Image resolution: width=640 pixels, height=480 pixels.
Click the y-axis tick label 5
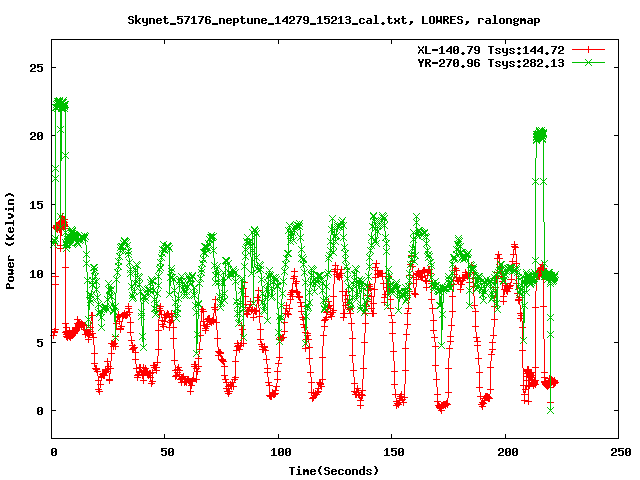[38, 342]
